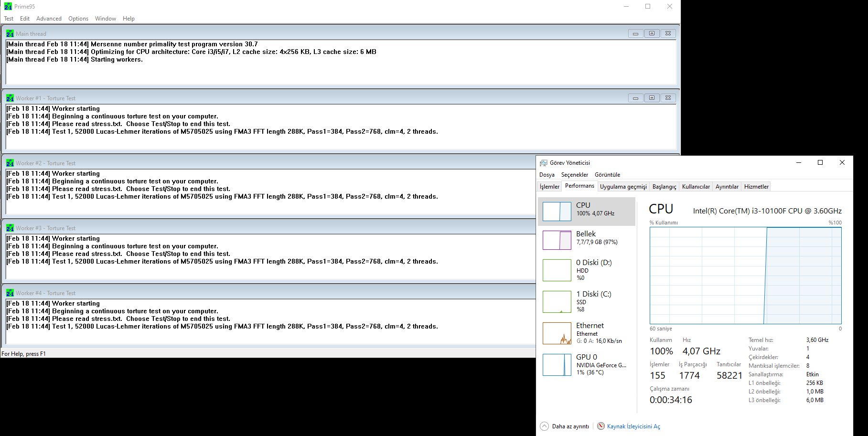The height and width of the screenshot is (436, 868).
Task: Select the 0 Diski (D:) thumbnail graph
Action: click(x=557, y=270)
